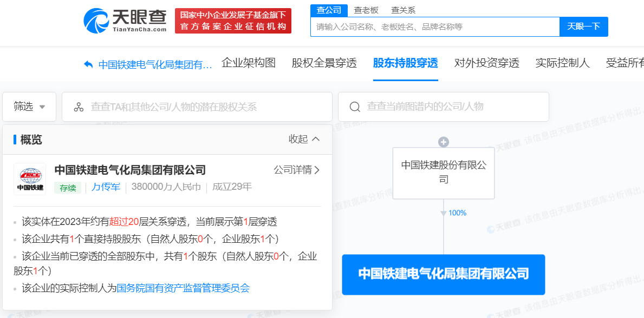Open the 企业架构图 tab

click(x=249, y=63)
